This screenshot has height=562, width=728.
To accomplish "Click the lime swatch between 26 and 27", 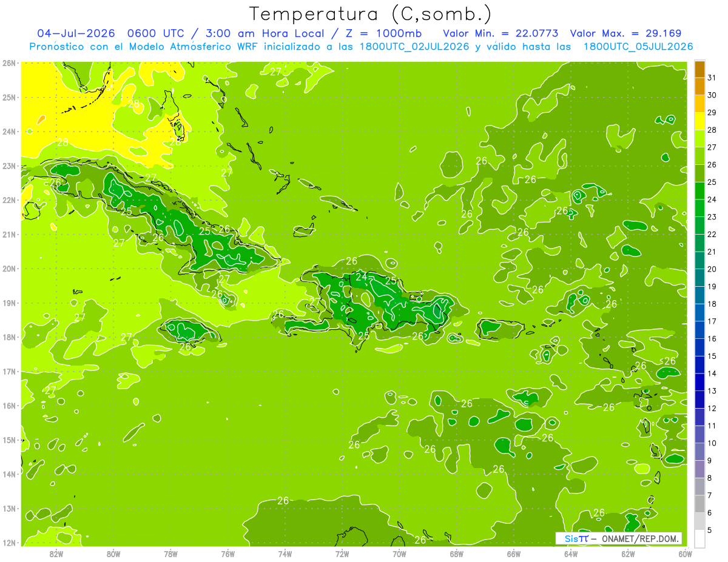I will [x=699, y=156].
